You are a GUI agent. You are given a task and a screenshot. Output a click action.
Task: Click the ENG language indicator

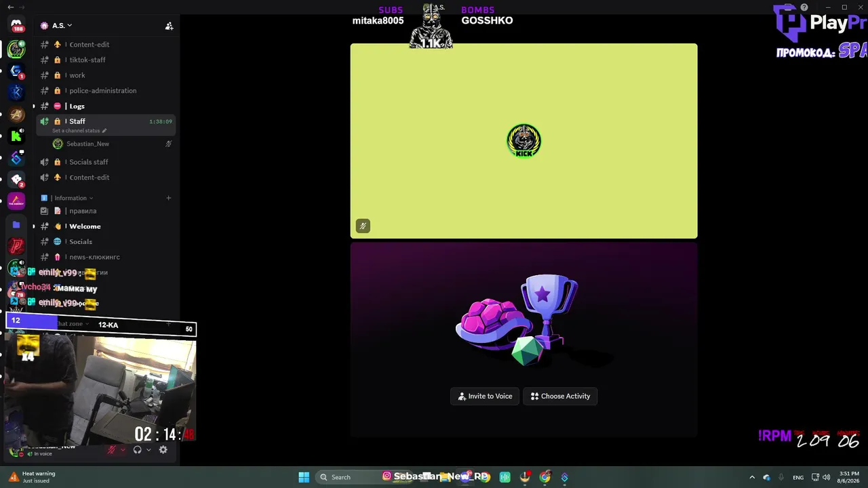pyautogui.click(x=799, y=477)
